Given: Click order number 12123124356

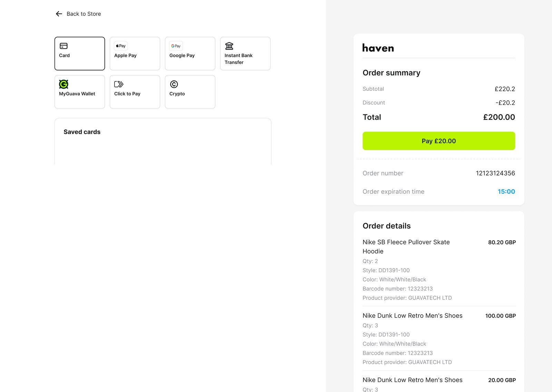Looking at the screenshot, I should (495, 173).
